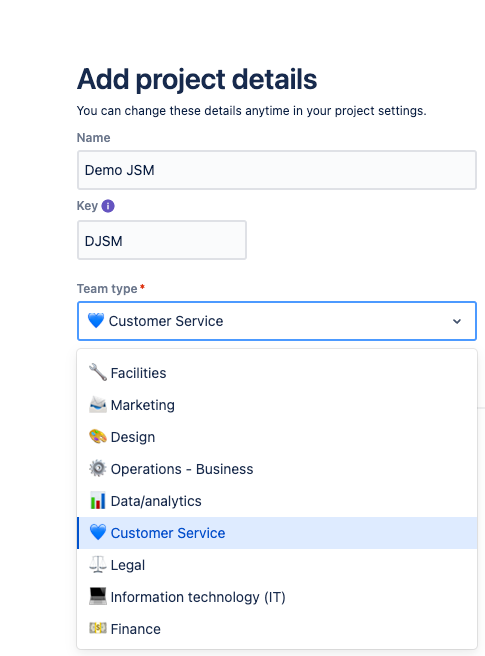The width and height of the screenshot is (485, 656).
Task: Click the banknote icon beside Finance
Action: coord(98,628)
